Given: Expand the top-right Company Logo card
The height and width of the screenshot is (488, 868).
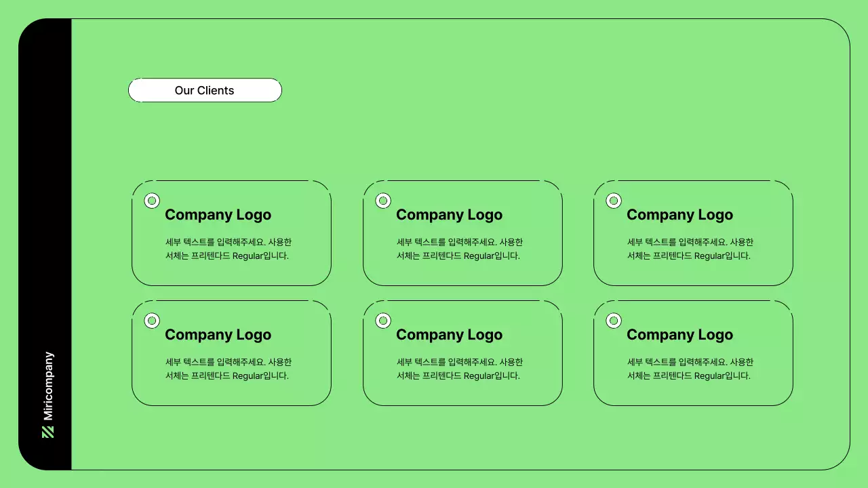Looking at the screenshot, I should pyautogui.click(x=693, y=233).
